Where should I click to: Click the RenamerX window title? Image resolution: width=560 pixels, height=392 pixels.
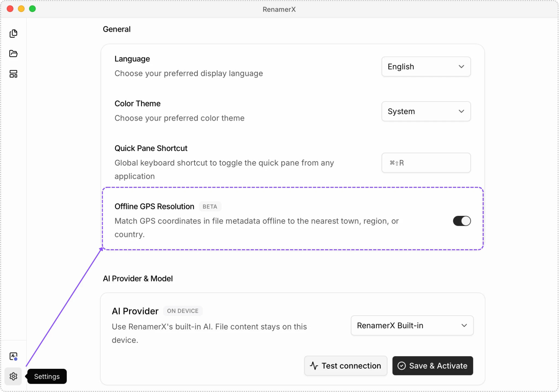point(279,9)
